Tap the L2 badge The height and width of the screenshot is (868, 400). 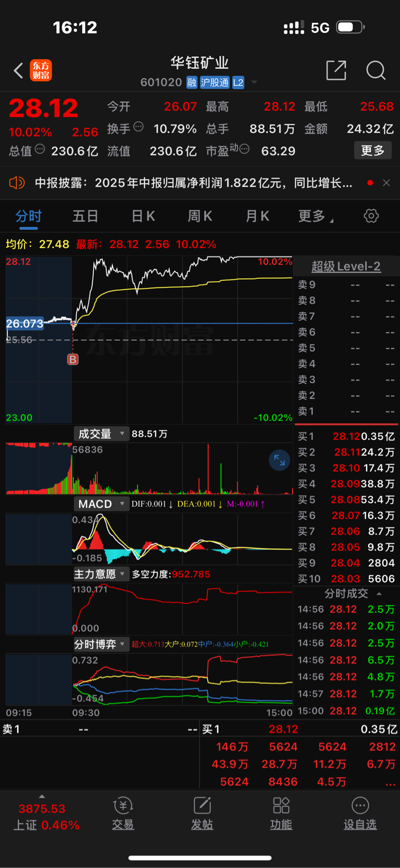[238, 82]
